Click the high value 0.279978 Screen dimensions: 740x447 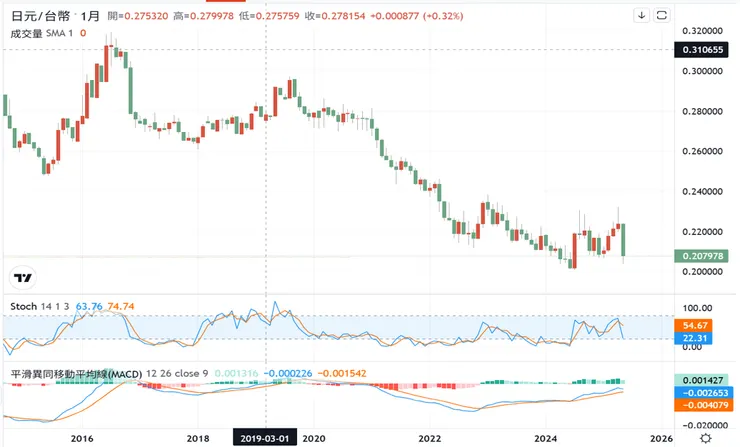(x=211, y=16)
